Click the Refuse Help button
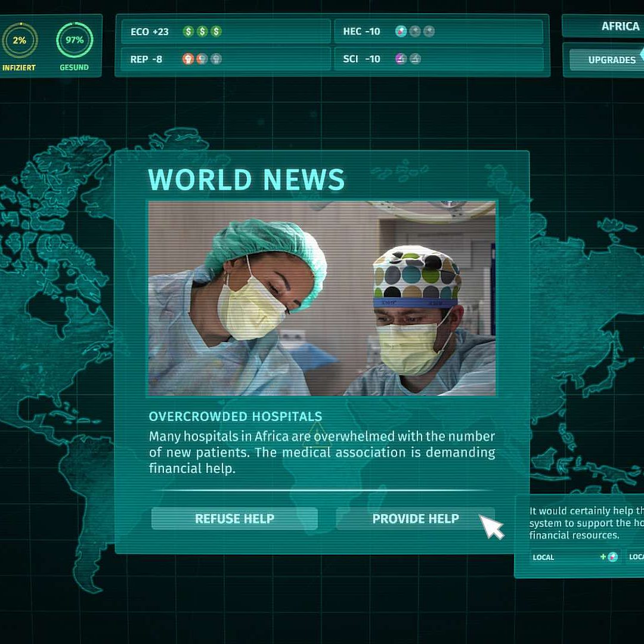The height and width of the screenshot is (644, 644). (234, 519)
